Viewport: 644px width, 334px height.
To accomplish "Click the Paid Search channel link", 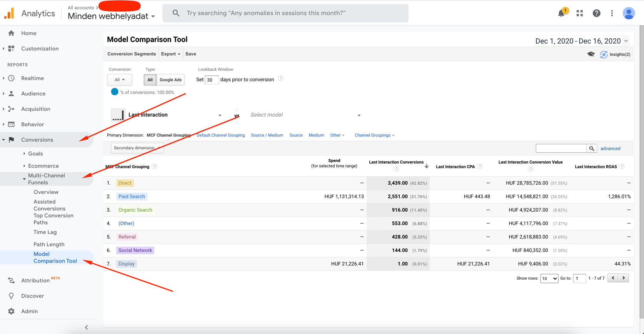I will tap(132, 197).
